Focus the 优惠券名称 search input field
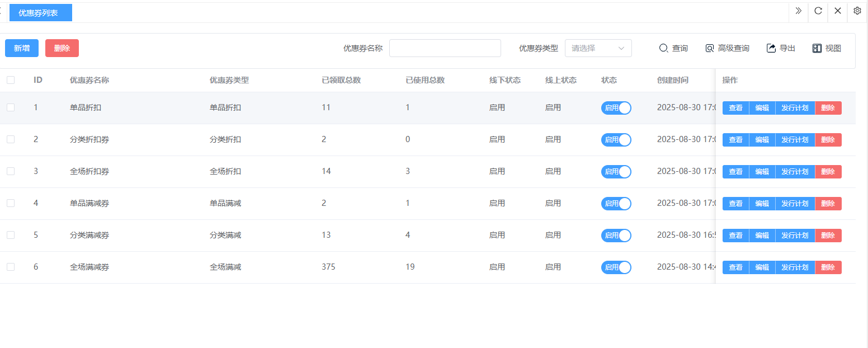Image resolution: width=868 pixels, height=348 pixels. tap(445, 48)
